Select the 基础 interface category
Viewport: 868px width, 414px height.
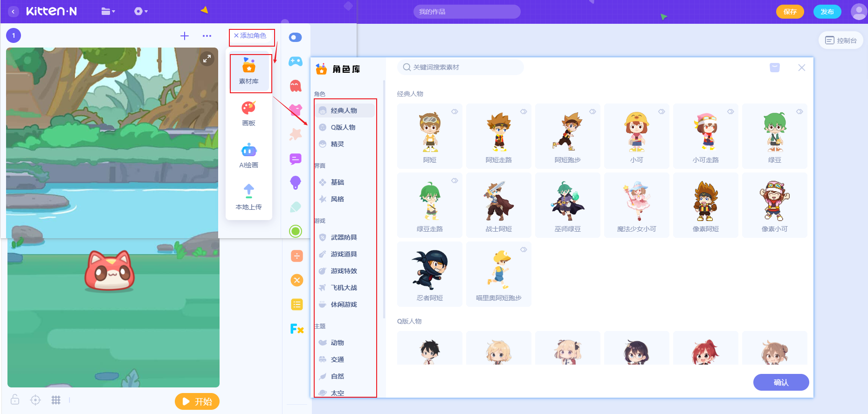tap(345, 182)
